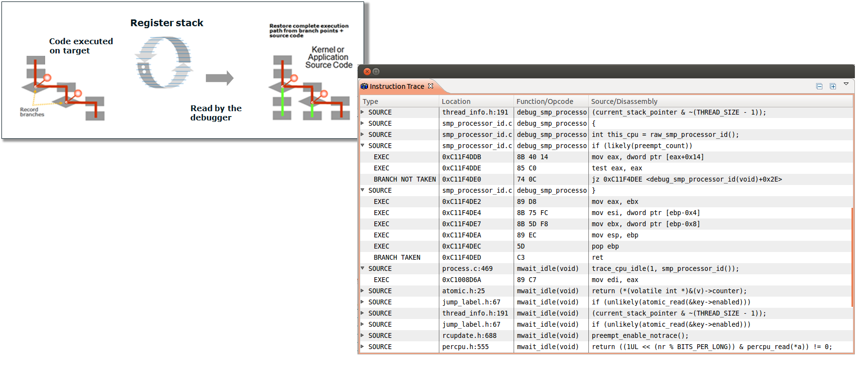The height and width of the screenshot is (368, 868).
Task: Expand the percpu.h:555 SOURCE row
Action: (x=363, y=347)
